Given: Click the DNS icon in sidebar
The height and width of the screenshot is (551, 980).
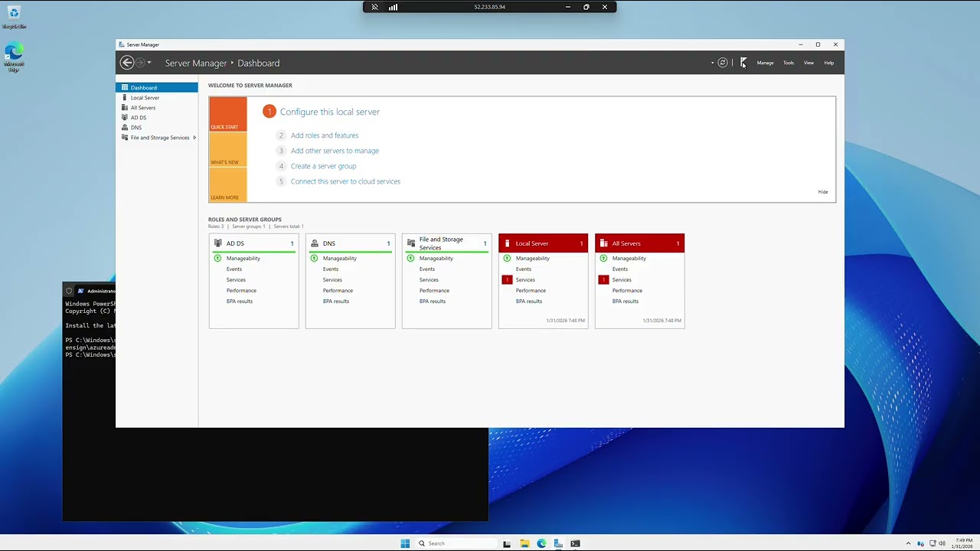Looking at the screenshot, I should (x=125, y=127).
